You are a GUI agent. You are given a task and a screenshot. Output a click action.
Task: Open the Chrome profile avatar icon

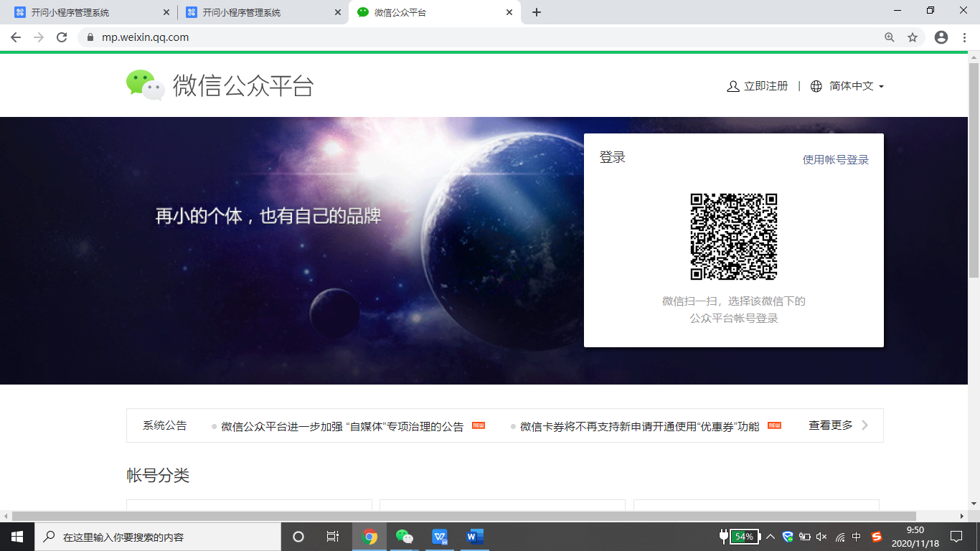tap(941, 37)
